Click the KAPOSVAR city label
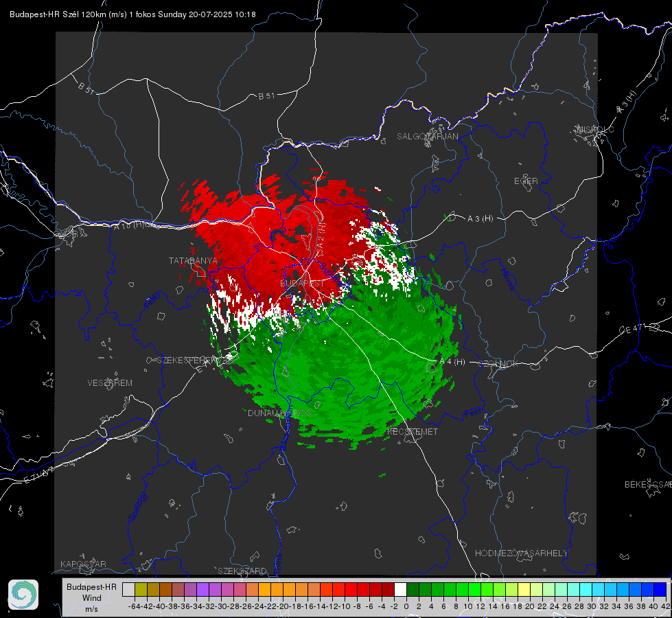 click(83, 564)
